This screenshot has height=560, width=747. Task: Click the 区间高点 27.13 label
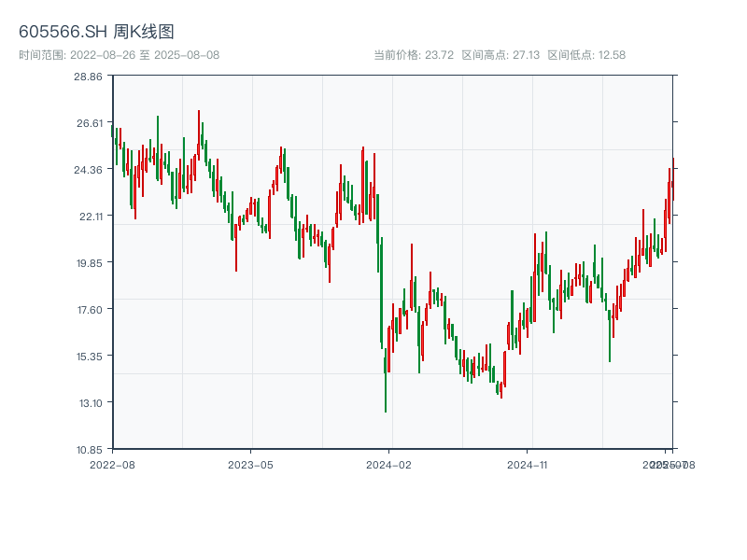point(500,55)
